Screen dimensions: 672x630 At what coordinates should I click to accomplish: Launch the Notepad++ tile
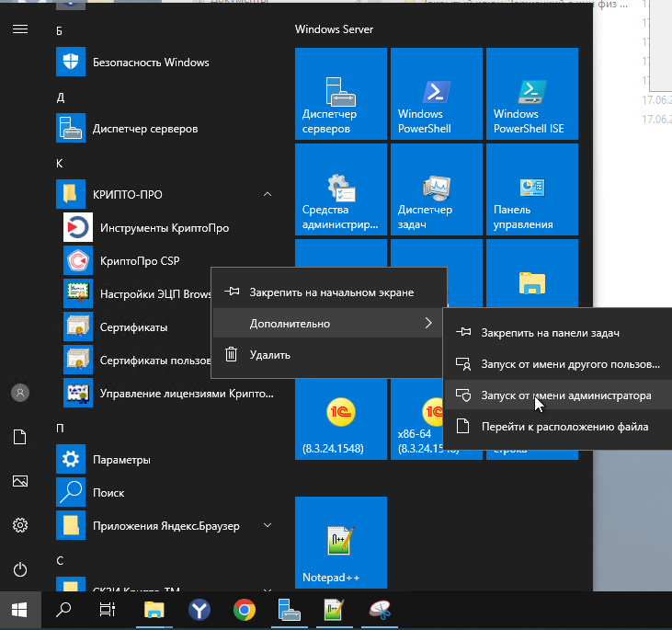pyautogui.click(x=341, y=543)
